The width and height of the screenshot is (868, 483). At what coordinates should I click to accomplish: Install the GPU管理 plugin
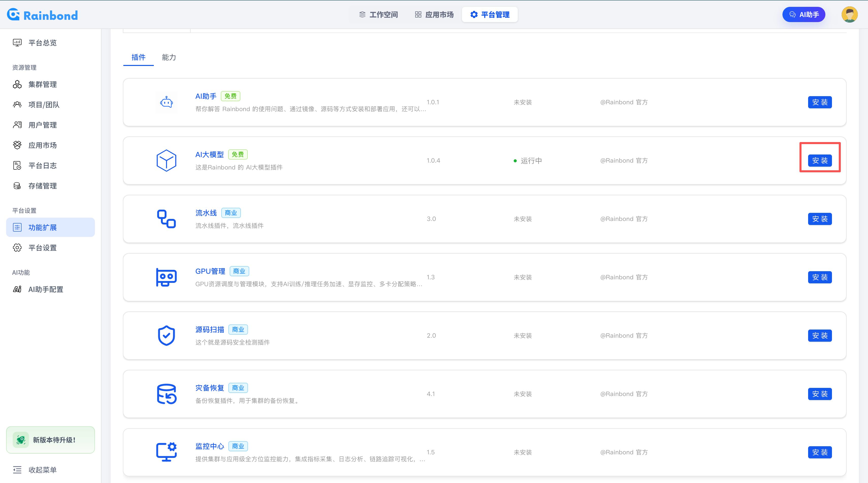pyautogui.click(x=820, y=277)
